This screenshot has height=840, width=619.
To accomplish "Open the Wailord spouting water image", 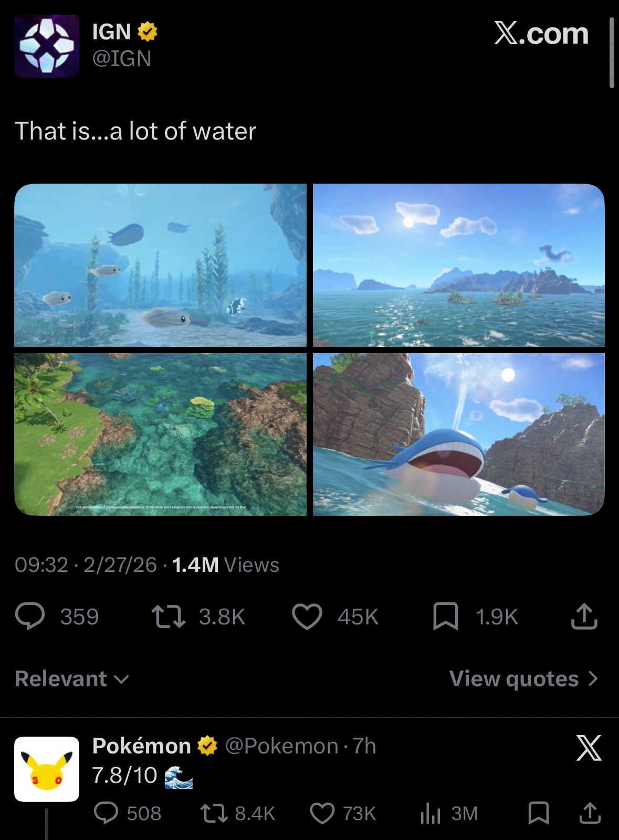I will 459,434.
